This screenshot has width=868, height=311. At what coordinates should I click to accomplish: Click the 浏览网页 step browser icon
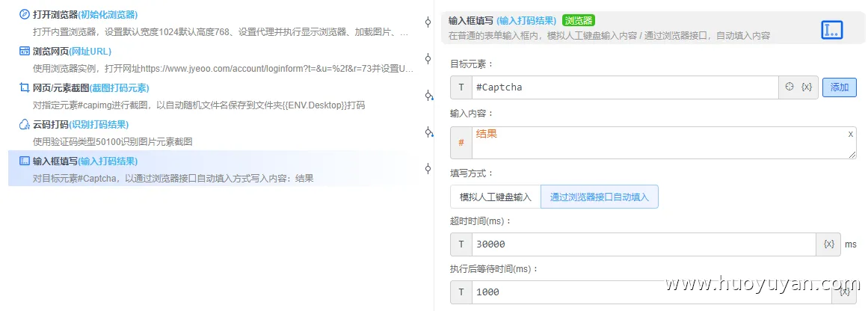(25, 52)
